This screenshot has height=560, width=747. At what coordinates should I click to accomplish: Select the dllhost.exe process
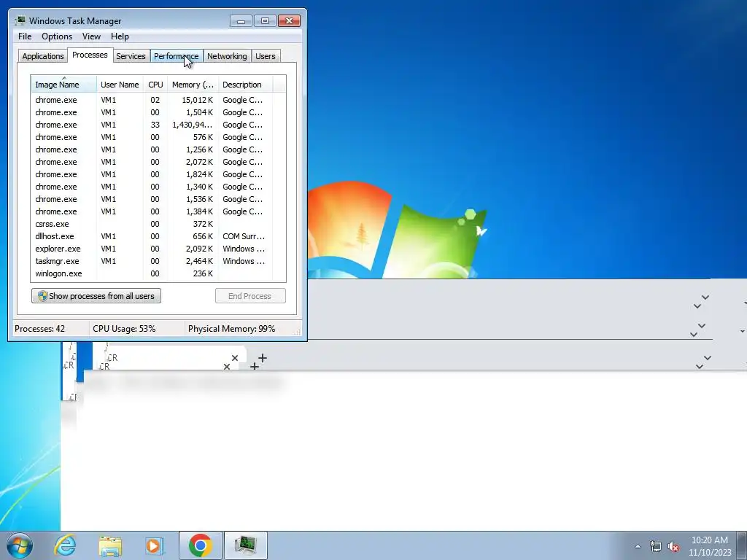[x=152, y=236]
